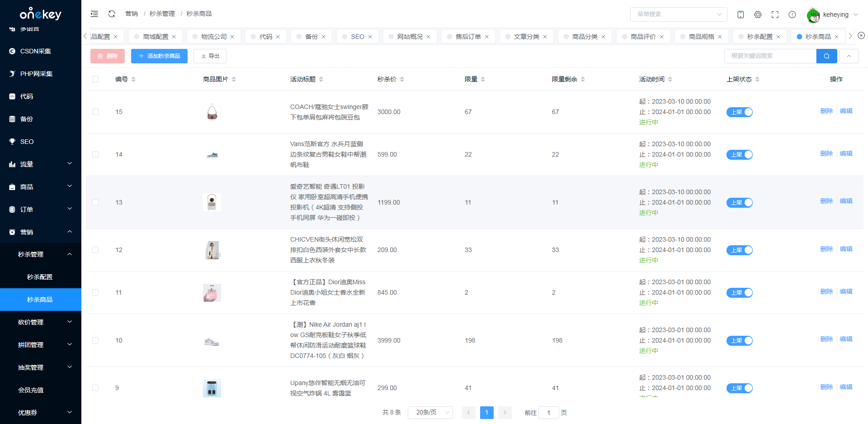Image resolution: width=868 pixels, height=424 pixels.
Task: Open the 20条/页 page size dropdown
Action: 430,412
